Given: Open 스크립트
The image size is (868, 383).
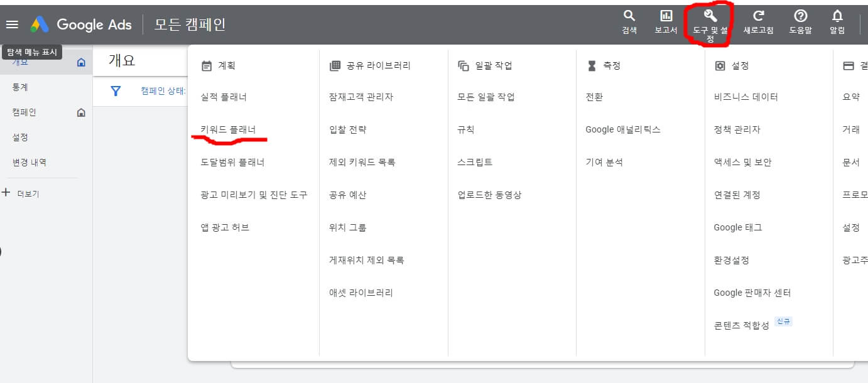Looking at the screenshot, I should click(475, 163).
